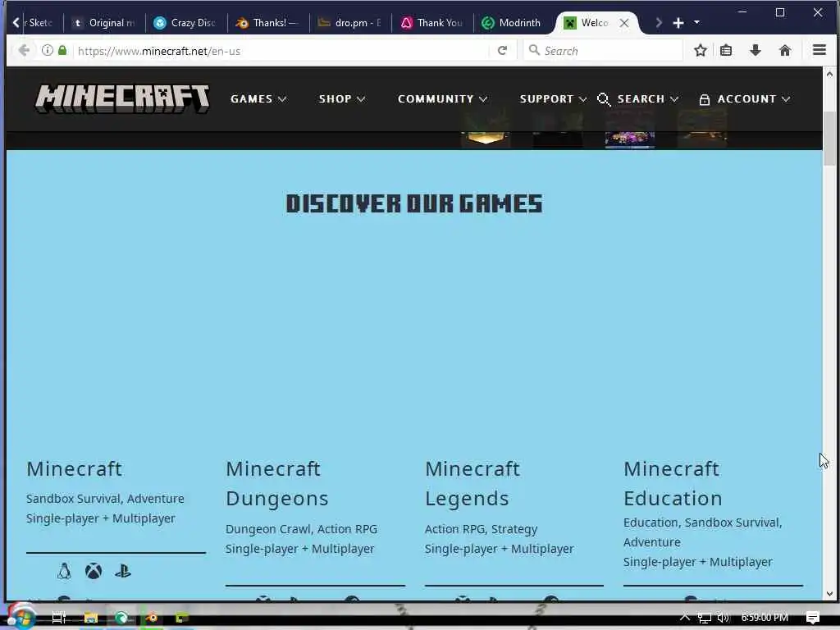Open the browser hamburger menu
840x630 pixels.
(x=819, y=50)
